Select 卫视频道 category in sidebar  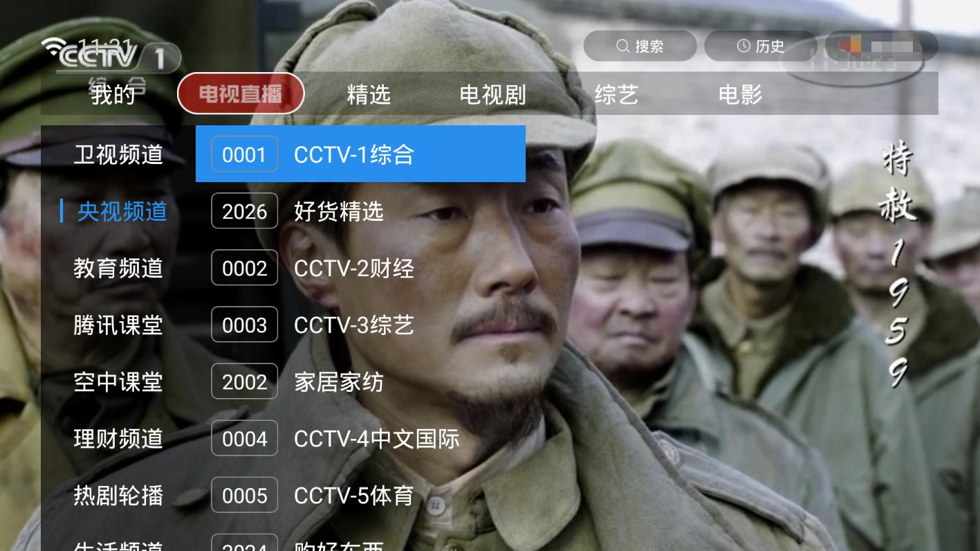click(118, 154)
